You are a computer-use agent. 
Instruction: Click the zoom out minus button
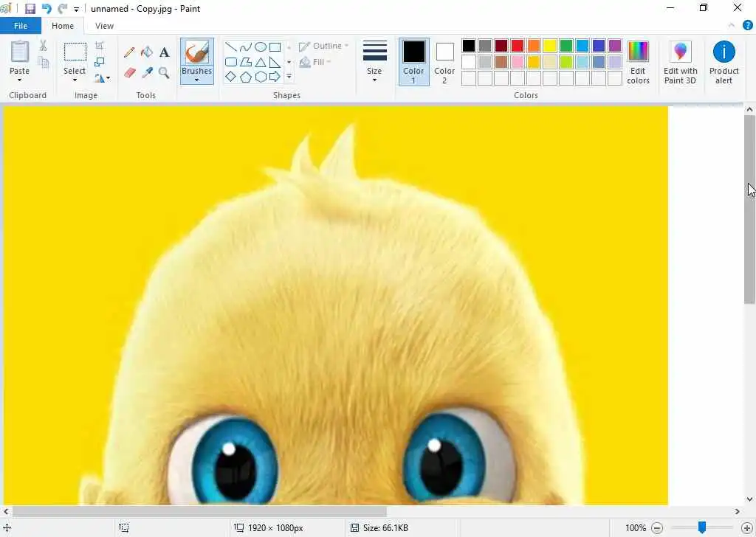(x=656, y=528)
